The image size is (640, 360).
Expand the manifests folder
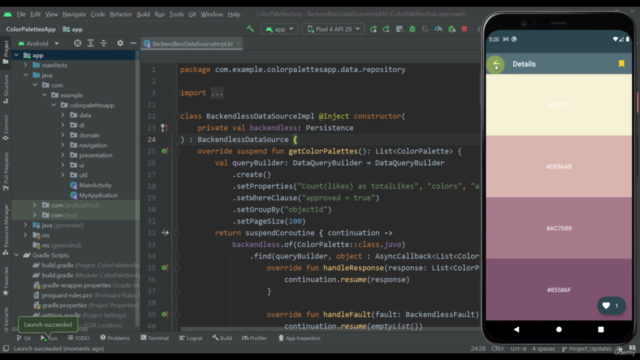pos(26,65)
